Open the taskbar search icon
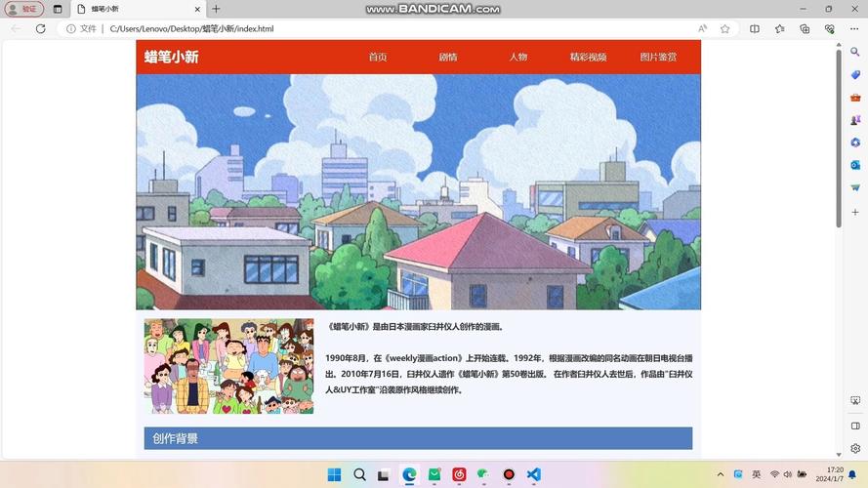 359,474
